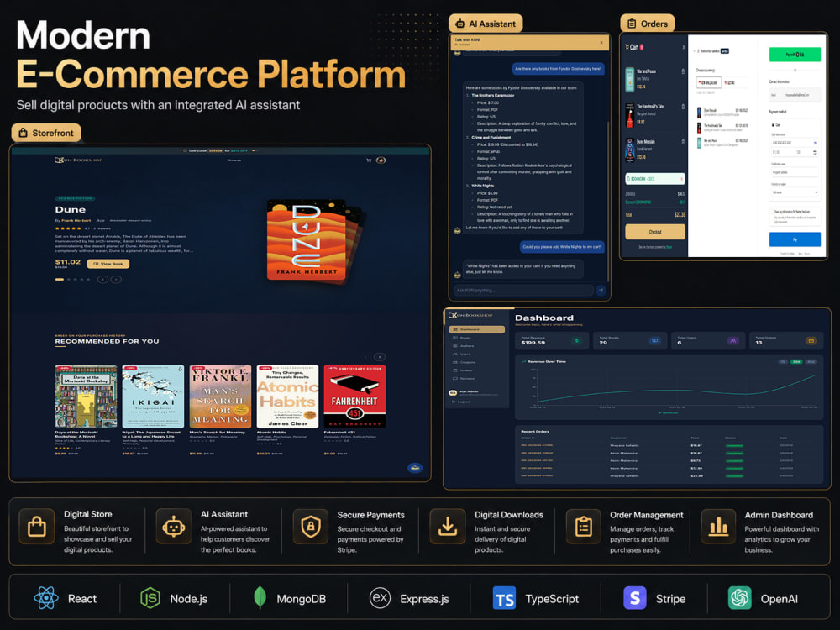
Task: Click in the Ask KUN anything input
Action: [x=523, y=291]
